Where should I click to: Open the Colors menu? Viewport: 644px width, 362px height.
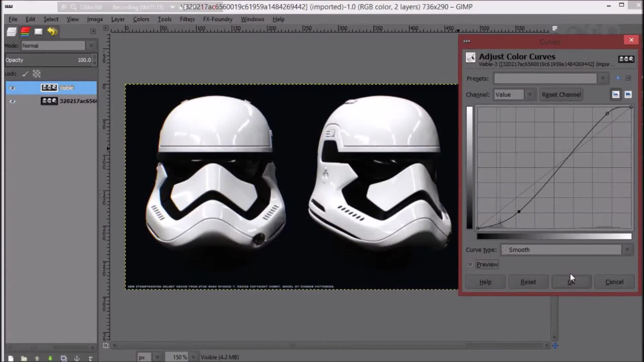coord(141,19)
